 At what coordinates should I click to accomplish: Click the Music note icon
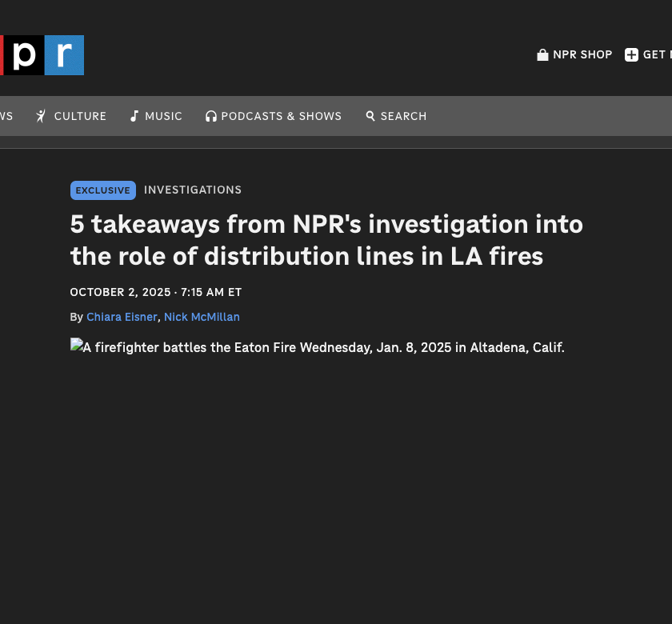[134, 116]
